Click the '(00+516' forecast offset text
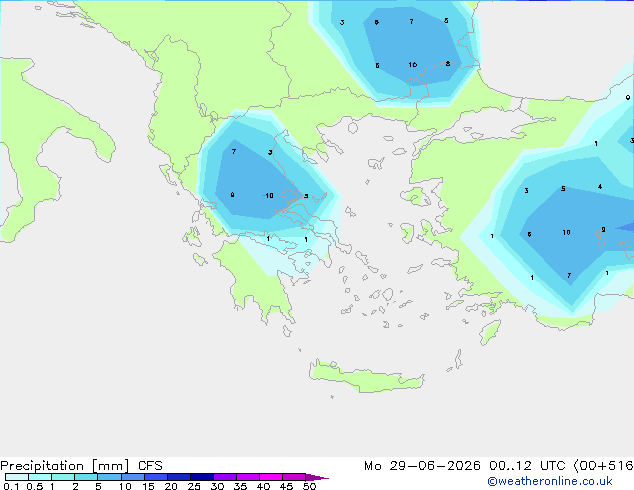634x490 pixels. [x=604, y=466]
